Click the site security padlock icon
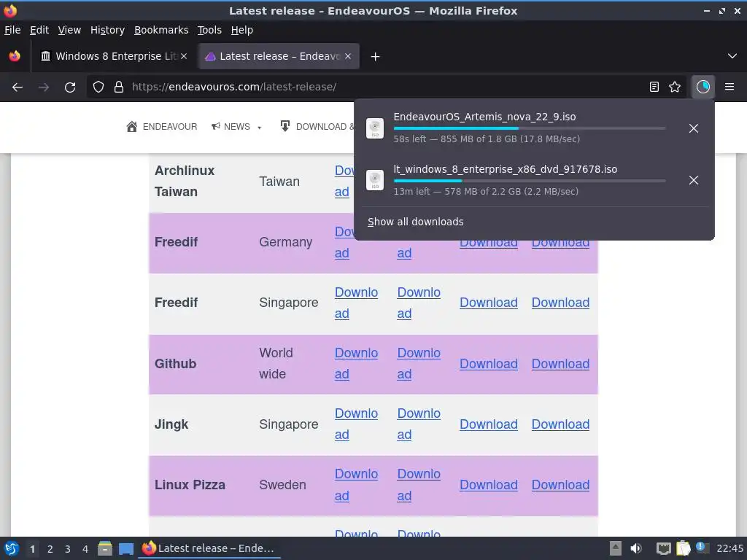747x560 pixels. point(119,87)
